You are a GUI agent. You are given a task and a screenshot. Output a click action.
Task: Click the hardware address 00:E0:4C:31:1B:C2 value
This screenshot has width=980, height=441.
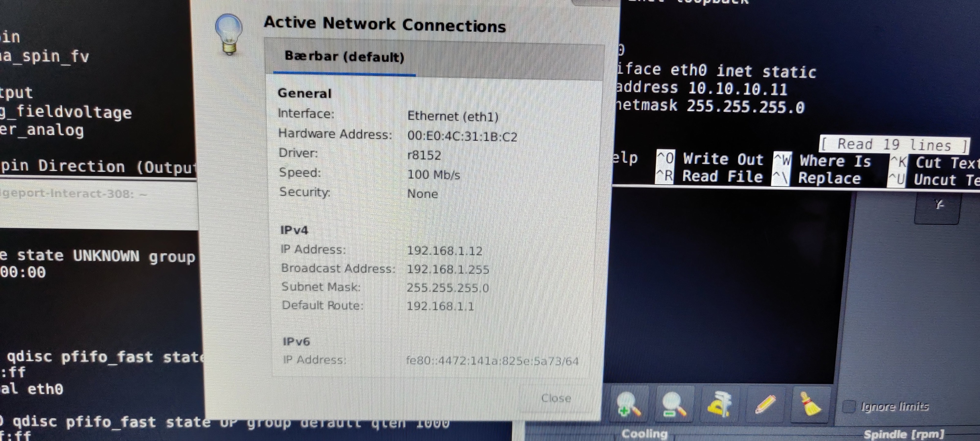pyautogui.click(x=462, y=136)
